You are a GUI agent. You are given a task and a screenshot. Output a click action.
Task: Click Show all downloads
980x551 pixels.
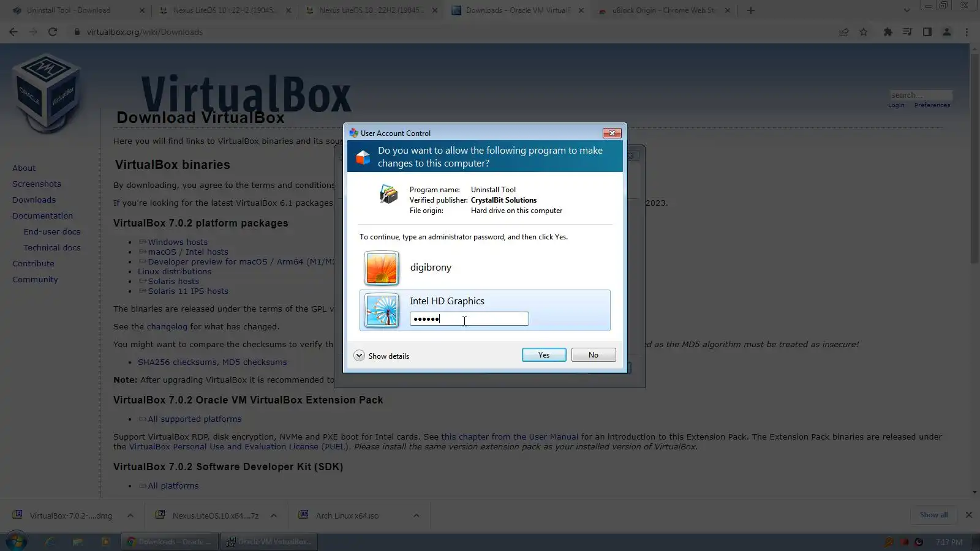(933, 515)
